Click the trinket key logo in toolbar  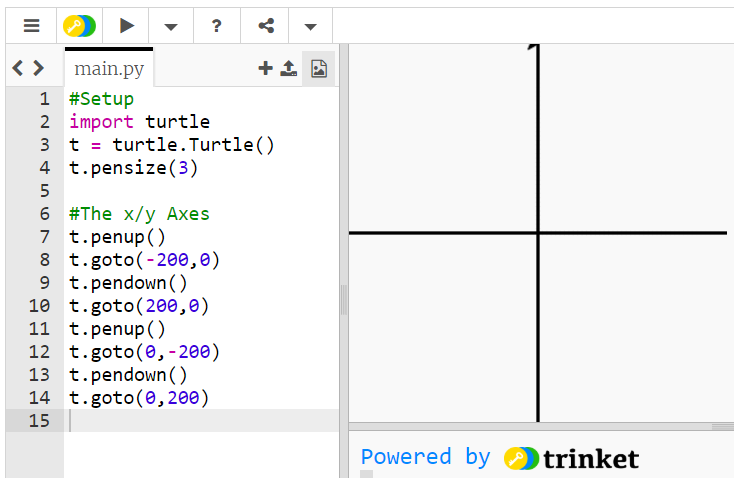(x=79, y=26)
